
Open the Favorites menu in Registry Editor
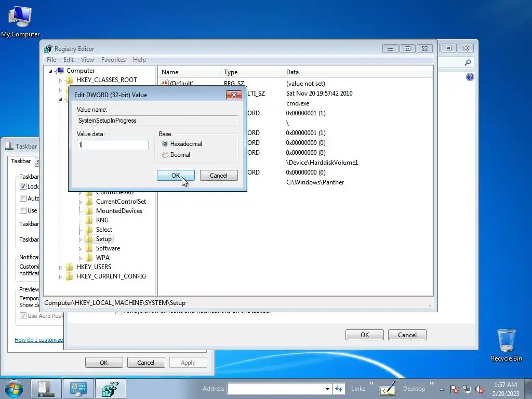click(x=113, y=60)
